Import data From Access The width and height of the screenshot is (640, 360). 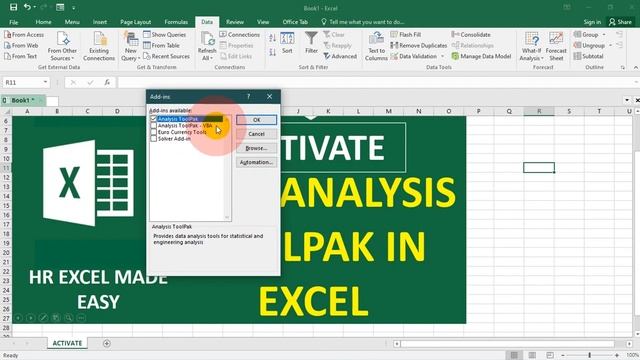[x=24, y=35]
